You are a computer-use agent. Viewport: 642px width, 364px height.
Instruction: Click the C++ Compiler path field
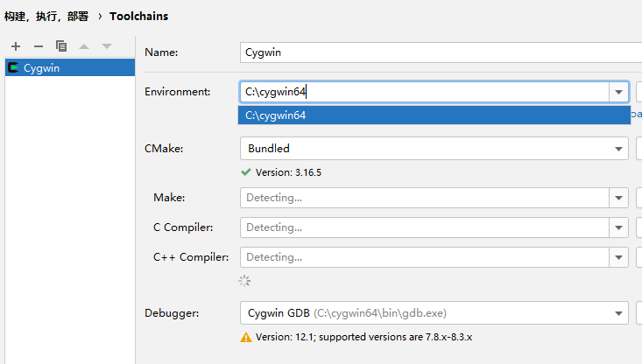click(x=425, y=257)
